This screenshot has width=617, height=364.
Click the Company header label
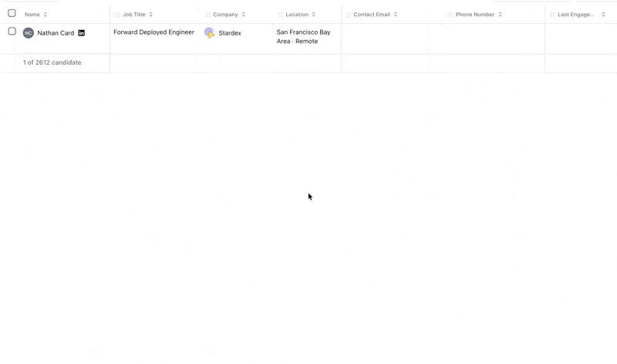(x=225, y=15)
